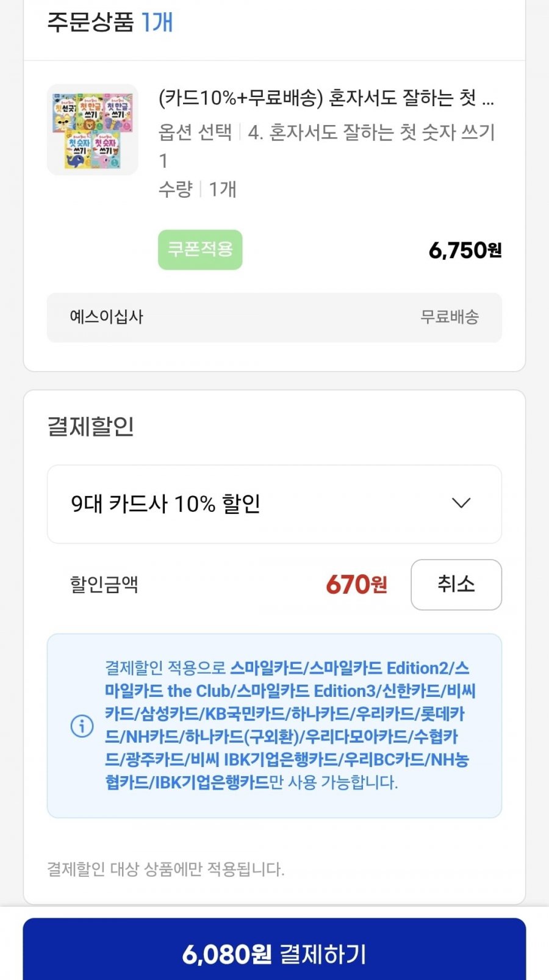Cancel the discount with 취소 button
The image size is (549, 980).
[456, 585]
